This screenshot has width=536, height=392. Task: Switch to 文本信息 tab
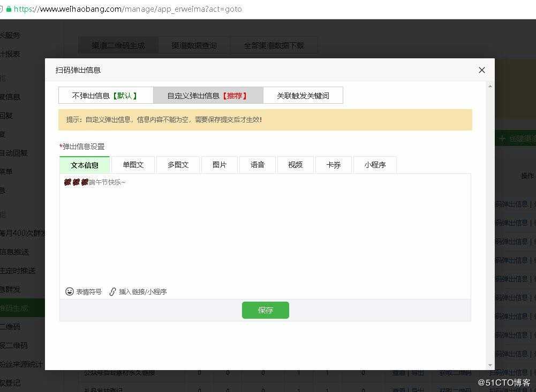pyautogui.click(x=85, y=165)
